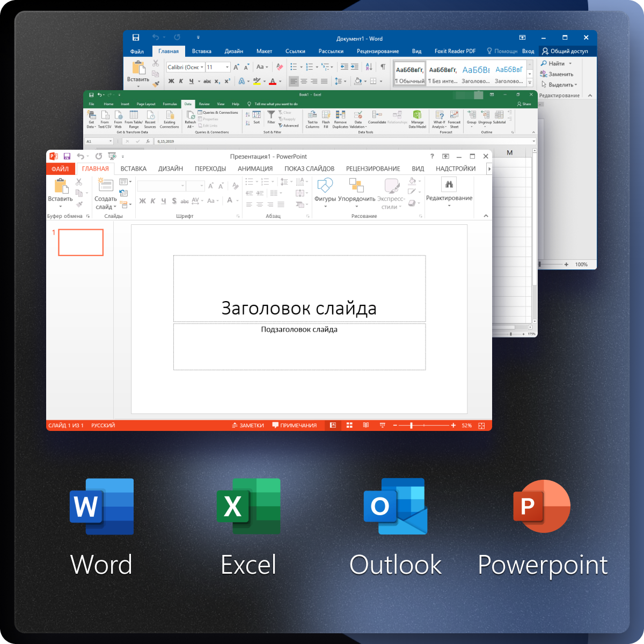Open the АНИМАЦИЯ tab in PowerPoint
Viewport: 644px width, 644px height.
255,169
